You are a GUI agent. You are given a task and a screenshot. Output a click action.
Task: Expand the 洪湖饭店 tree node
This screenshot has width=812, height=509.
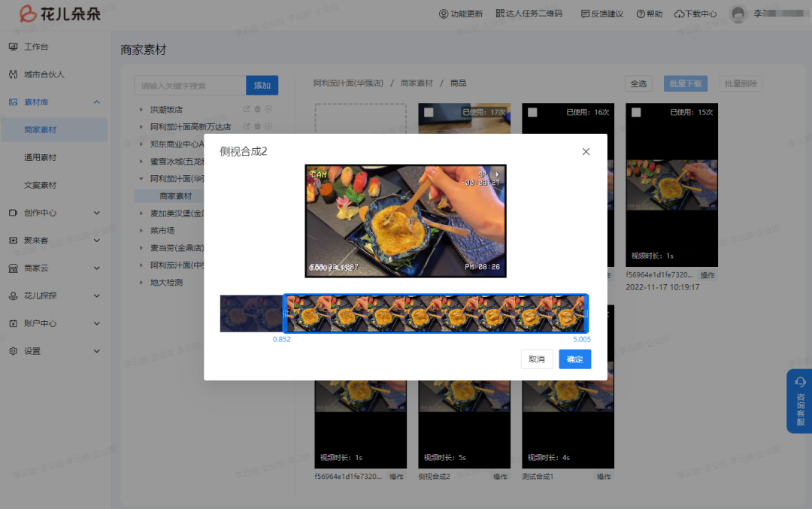(x=141, y=109)
